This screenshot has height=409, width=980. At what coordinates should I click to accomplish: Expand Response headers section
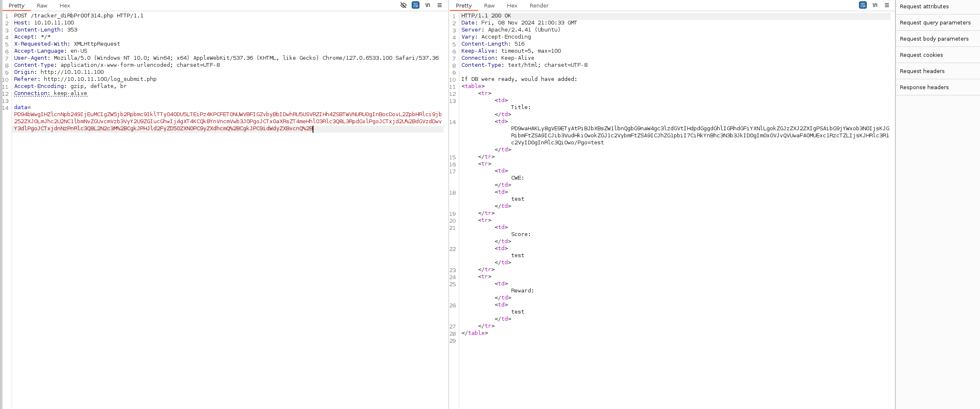pos(938,88)
